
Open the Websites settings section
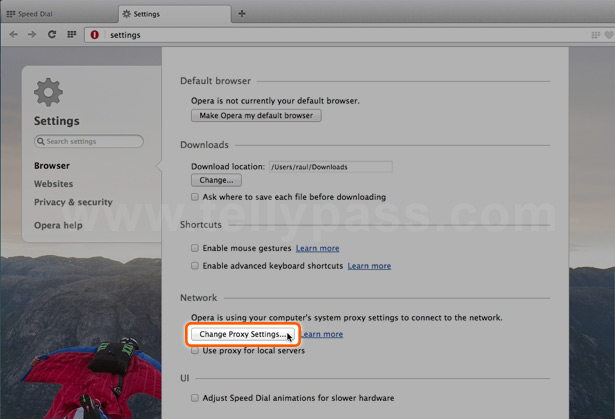(53, 184)
